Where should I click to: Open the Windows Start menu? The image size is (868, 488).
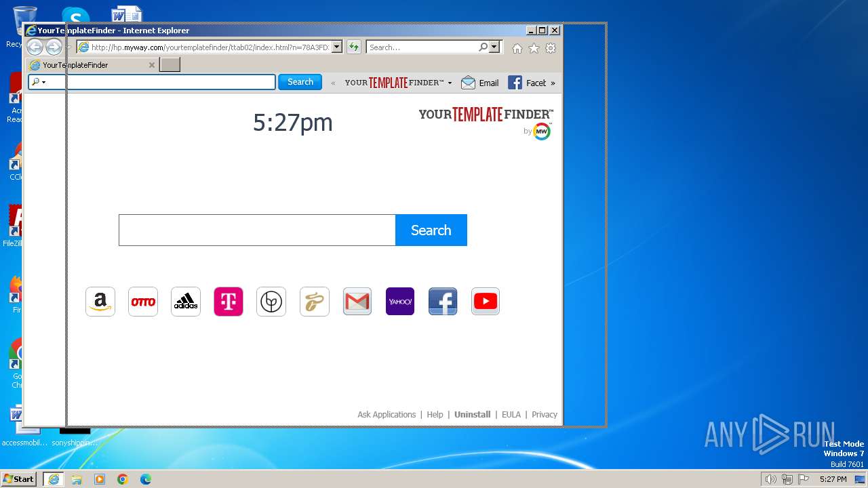click(19, 479)
